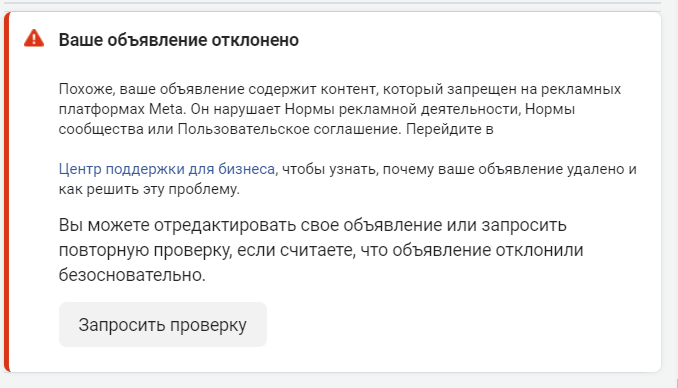
Task: Click the Перейдите в text
Action: [x=450, y=129]
